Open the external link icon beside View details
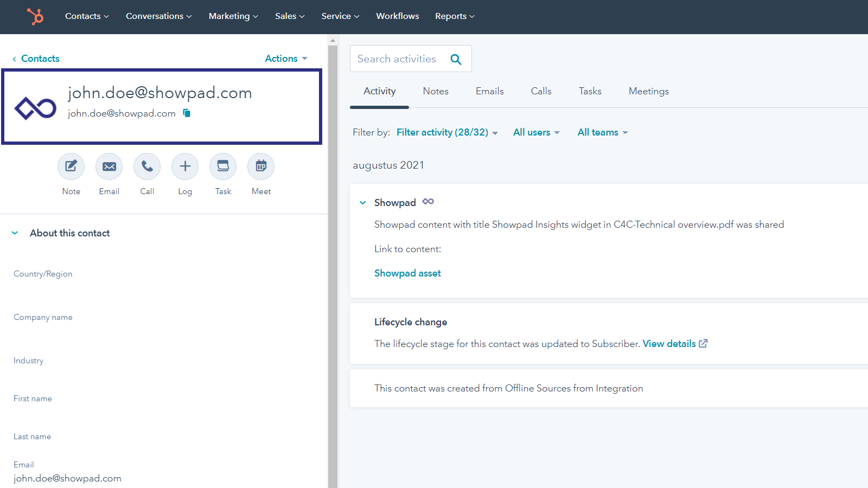The height and width of the screenshot is (488, 868). (703, 343)
